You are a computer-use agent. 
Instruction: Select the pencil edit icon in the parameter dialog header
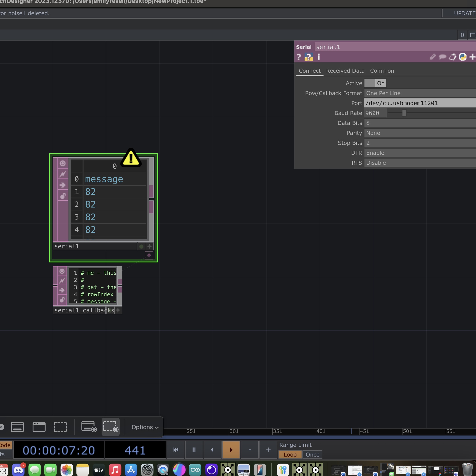click(433, 57)
